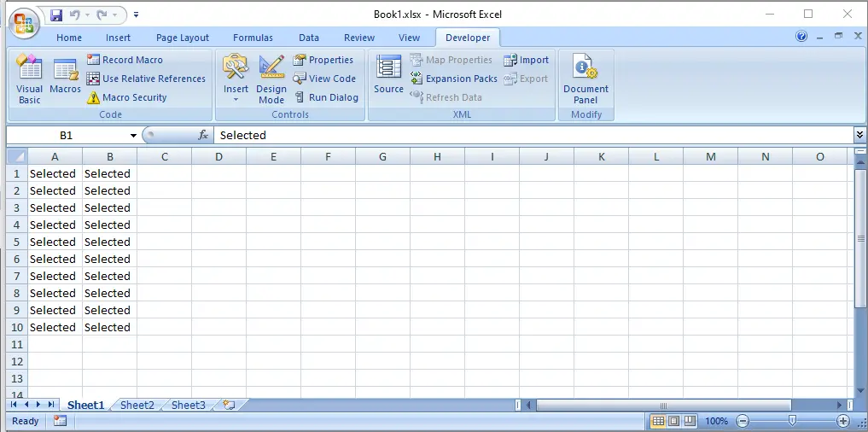Open Macro Security settings
This screenshot has height=432, width=868.
[x=127, y=97]
